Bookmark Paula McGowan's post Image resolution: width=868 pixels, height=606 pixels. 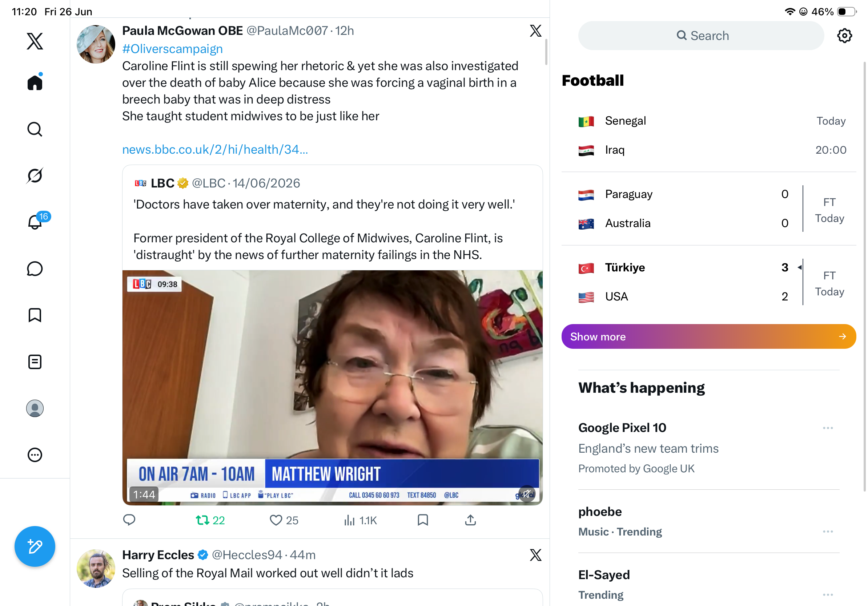point(423,520)
